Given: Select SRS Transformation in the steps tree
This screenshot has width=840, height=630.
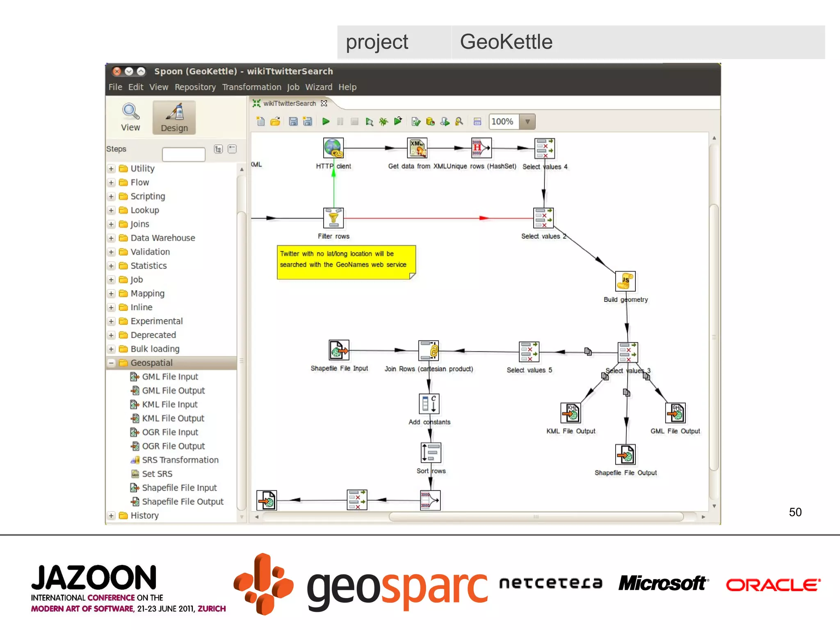Looking at the screenshot, I should click(x=180, y=460).
